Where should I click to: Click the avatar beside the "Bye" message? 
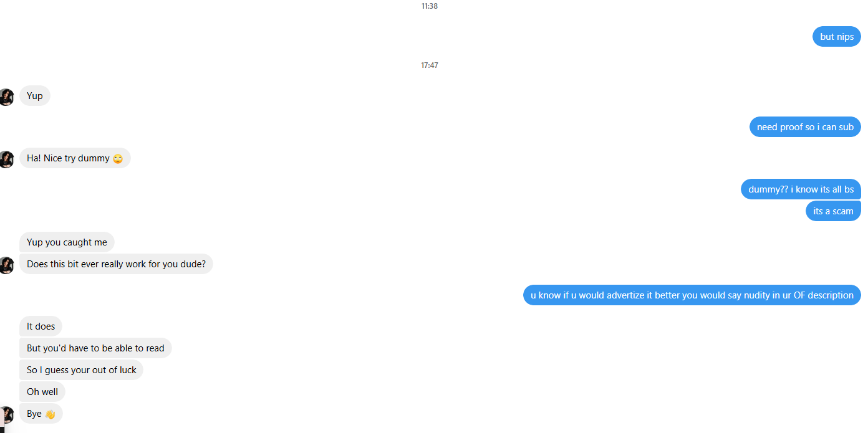(x=6, y=415)
